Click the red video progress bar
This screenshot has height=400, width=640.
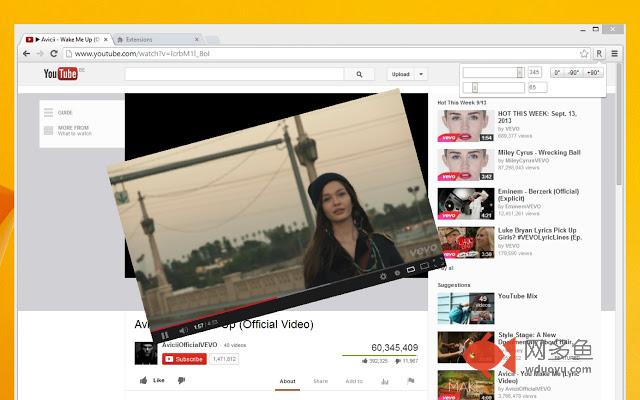click(x=215, y=314)
